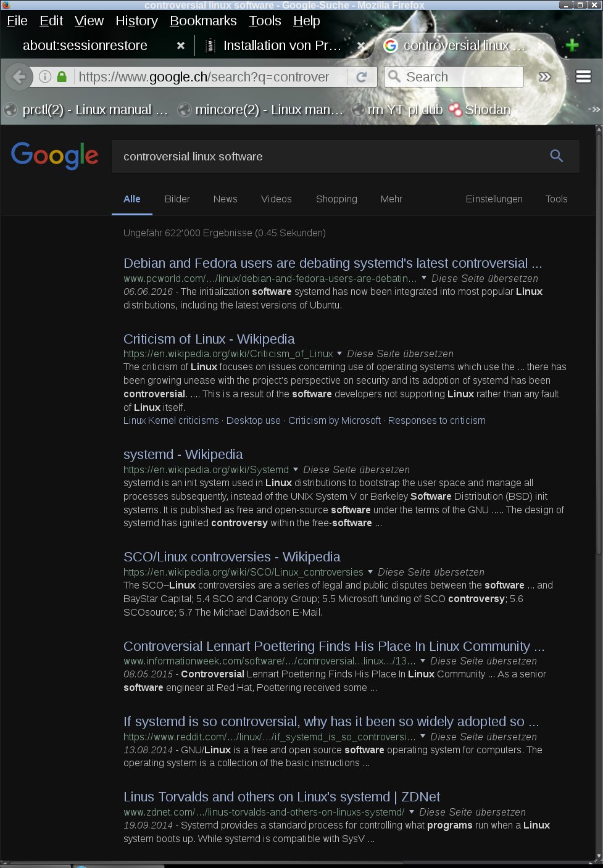The width and height of the screenshot is (603, 868).
Task: Expand the arrow beside the reddit.com URL
Action: 423,736
